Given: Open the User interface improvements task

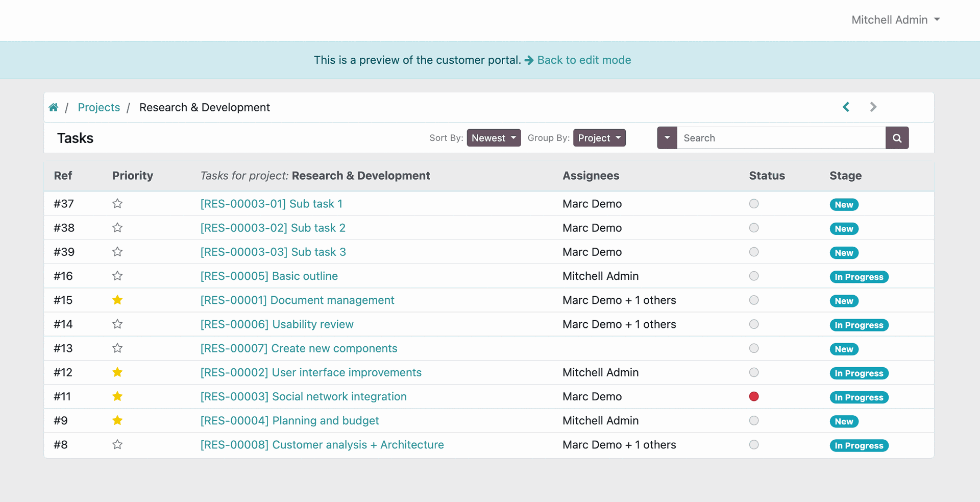Looking at the screenshot, I should [x=310, y=373].
